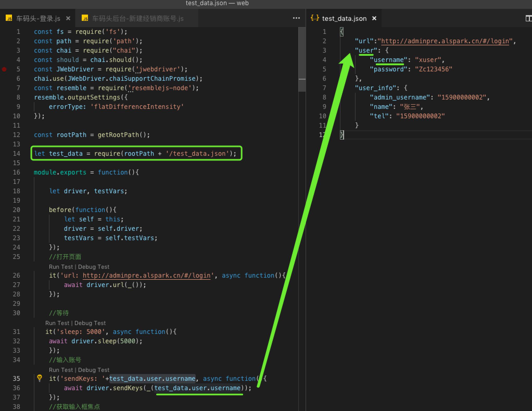Click the //等待 comment
This screenshot has width=532, height=411.
(x=59, y=313)
